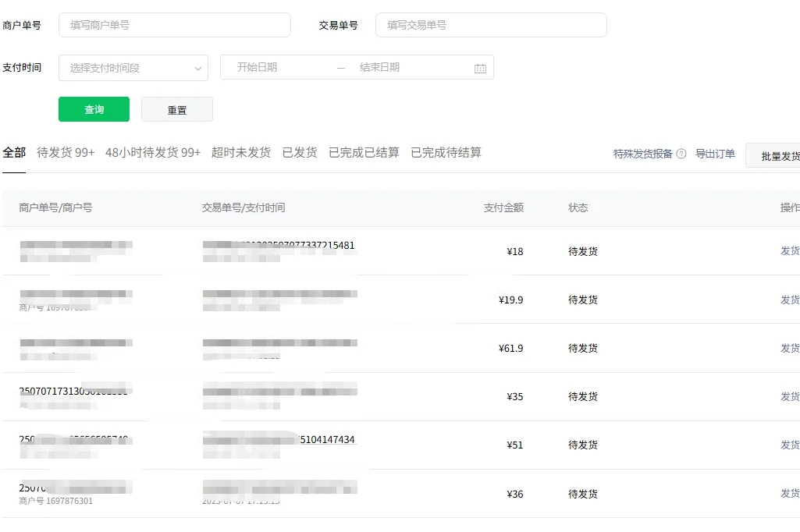The width and height of the screenshot is (800, 532).
Task: Click the 重置 reset button
Action: (176, 109)
